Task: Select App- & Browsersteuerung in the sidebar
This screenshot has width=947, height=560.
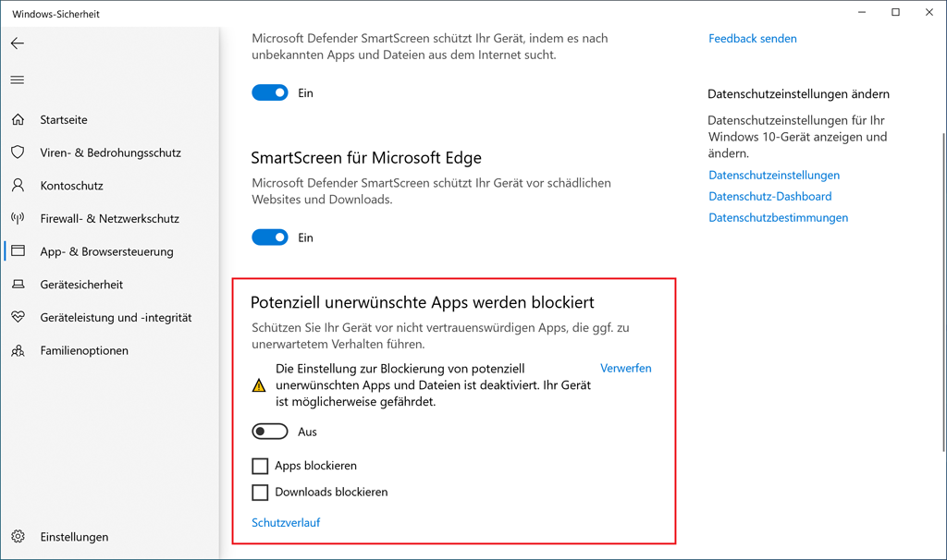Action: pos(106,251)
